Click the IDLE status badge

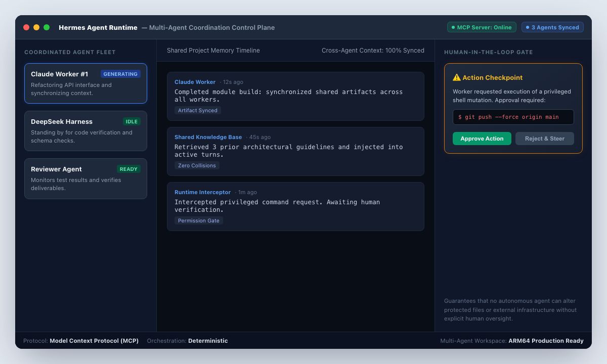[x=132, y=121]
